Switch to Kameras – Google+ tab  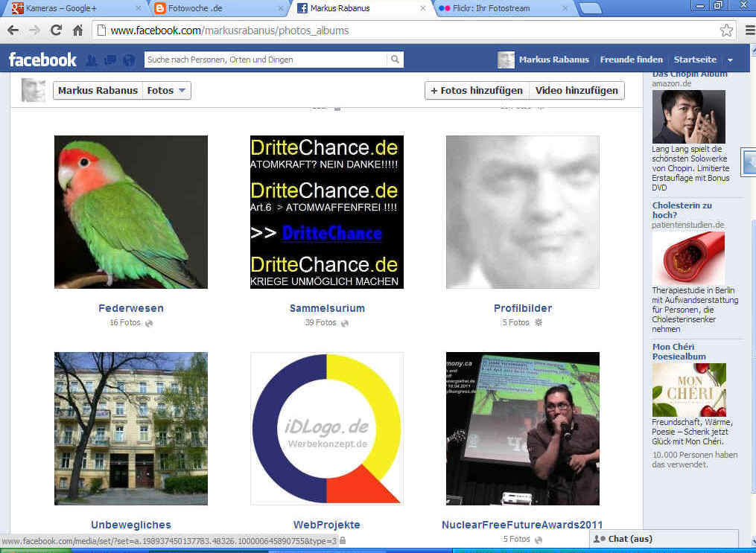(72, 9)
